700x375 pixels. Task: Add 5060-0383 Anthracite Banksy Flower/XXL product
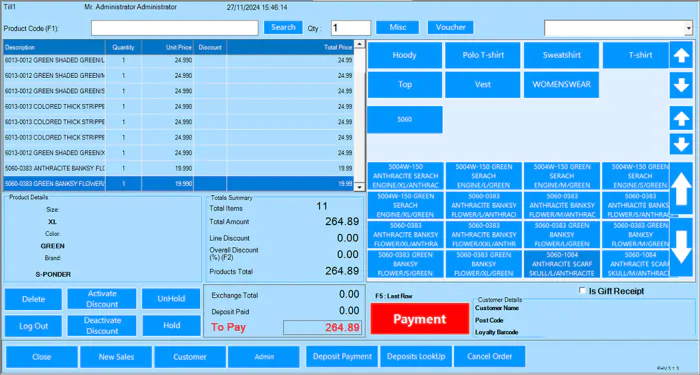pos(483,235)
